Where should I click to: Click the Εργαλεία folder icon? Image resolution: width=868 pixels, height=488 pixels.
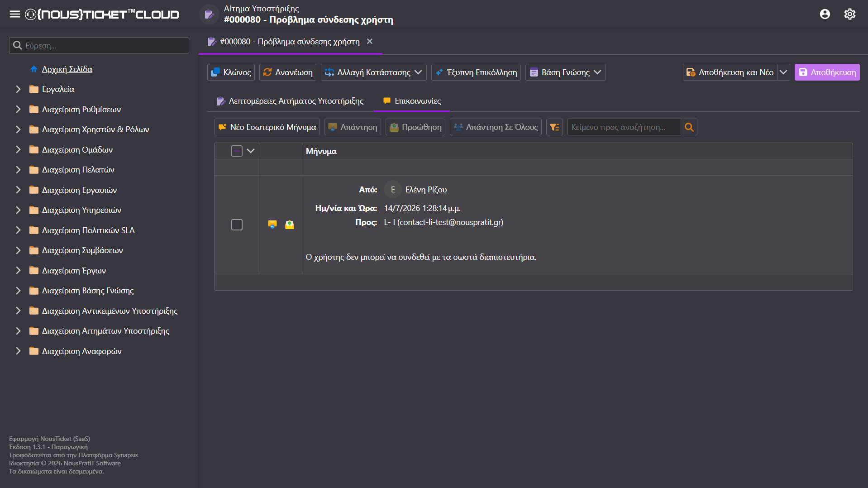coord(34,89)
